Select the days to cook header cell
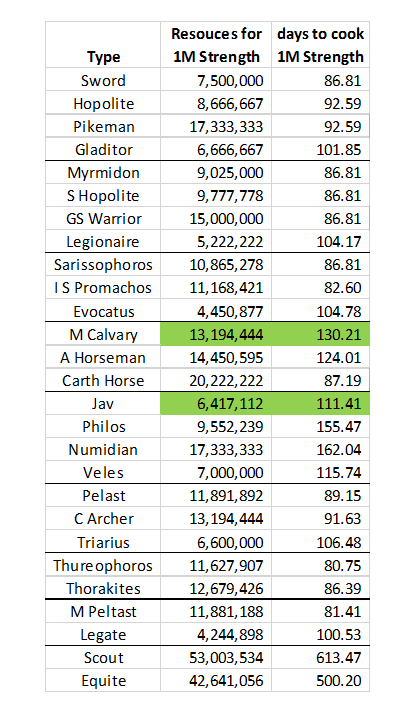This screenshot has width=411, height=705. [x=320, y=45]
